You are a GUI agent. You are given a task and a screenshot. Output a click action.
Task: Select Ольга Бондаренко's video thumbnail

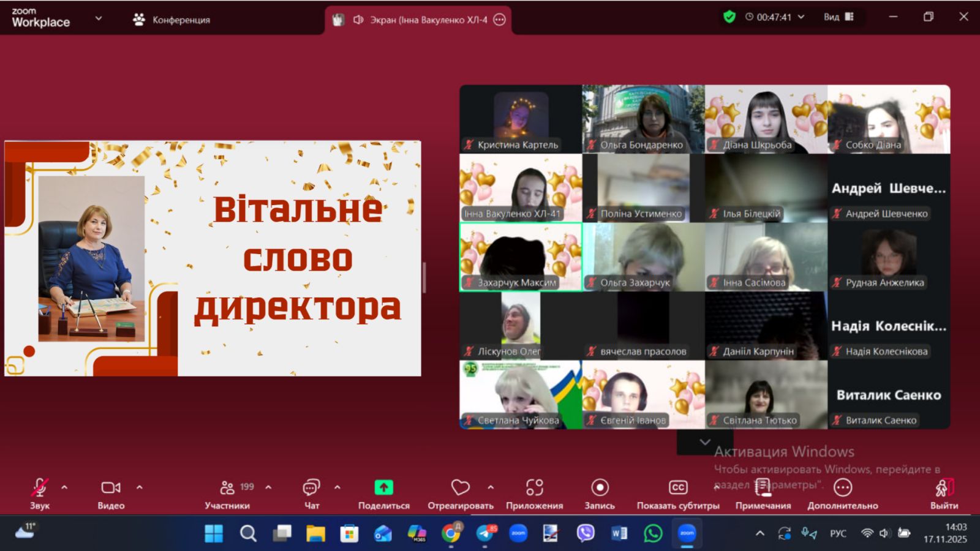pos(643,119)
